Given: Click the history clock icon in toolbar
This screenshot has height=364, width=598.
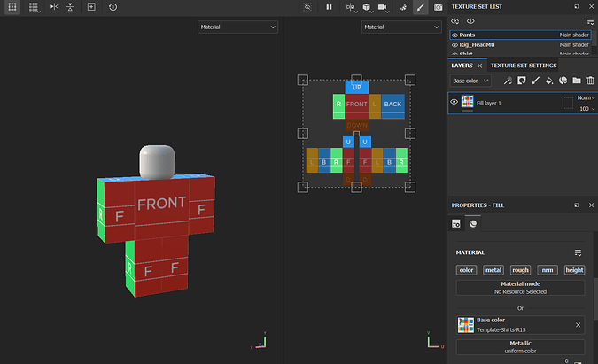Looking at the screenshot, I should tap(113, 7).
